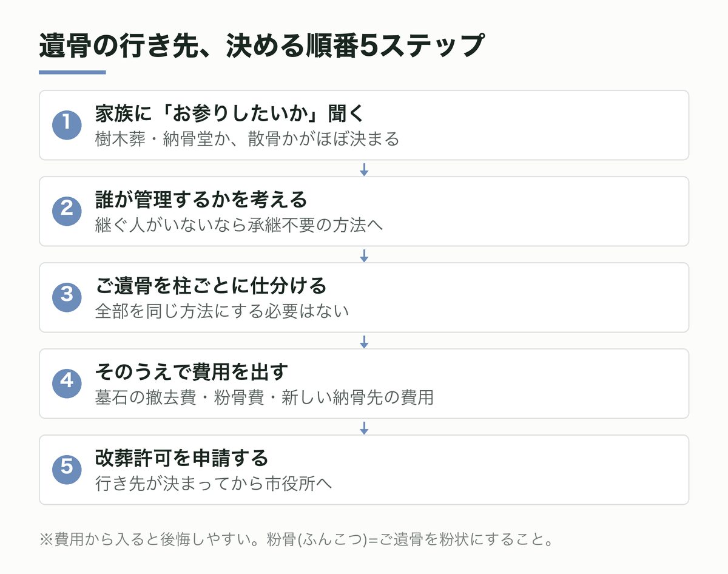The width and height of the screenshot is (728, 574).
Task: Select the heading そのうえで費用を出す
Action: click(192, 372)
